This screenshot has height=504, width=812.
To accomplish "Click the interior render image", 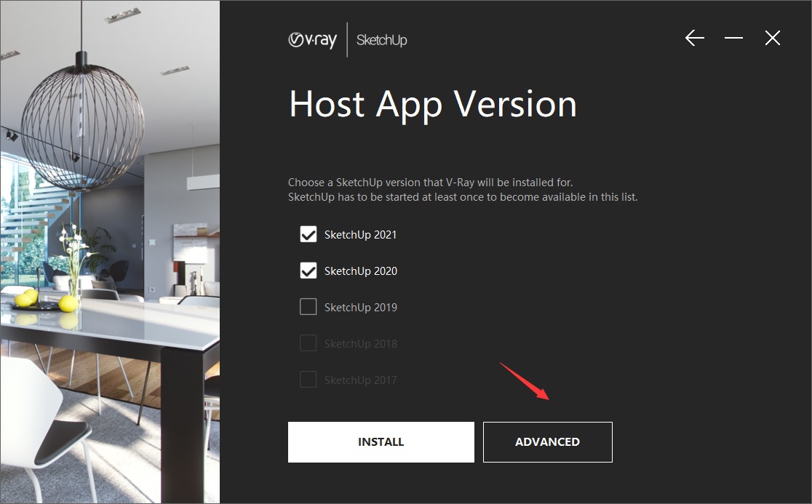I will [110, 252].
